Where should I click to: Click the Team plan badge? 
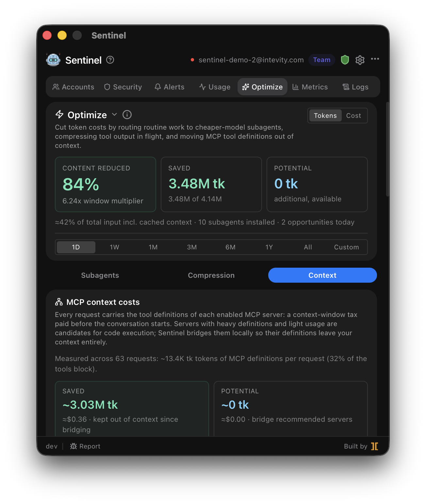coord(322,60)
